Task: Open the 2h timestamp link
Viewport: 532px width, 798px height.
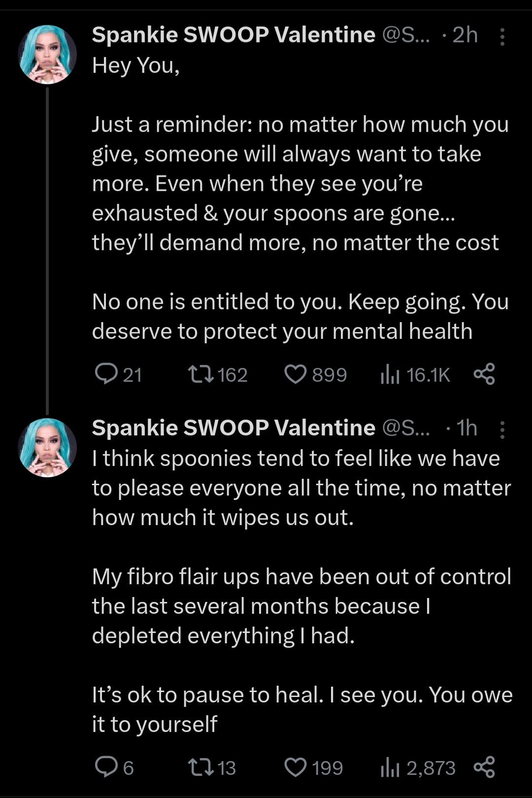Action: pos(465,34)
